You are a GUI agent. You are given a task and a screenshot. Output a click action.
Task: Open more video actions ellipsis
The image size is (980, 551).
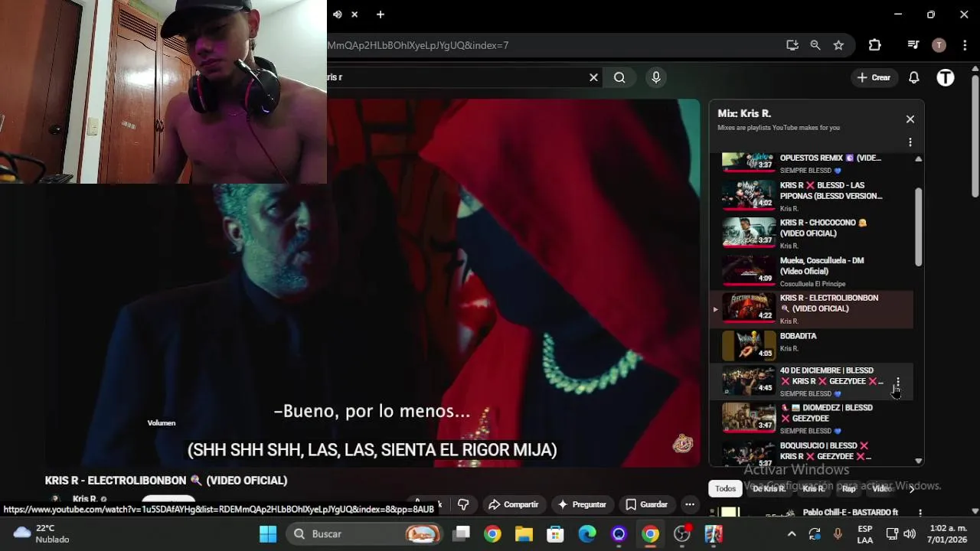coord(690,504)
